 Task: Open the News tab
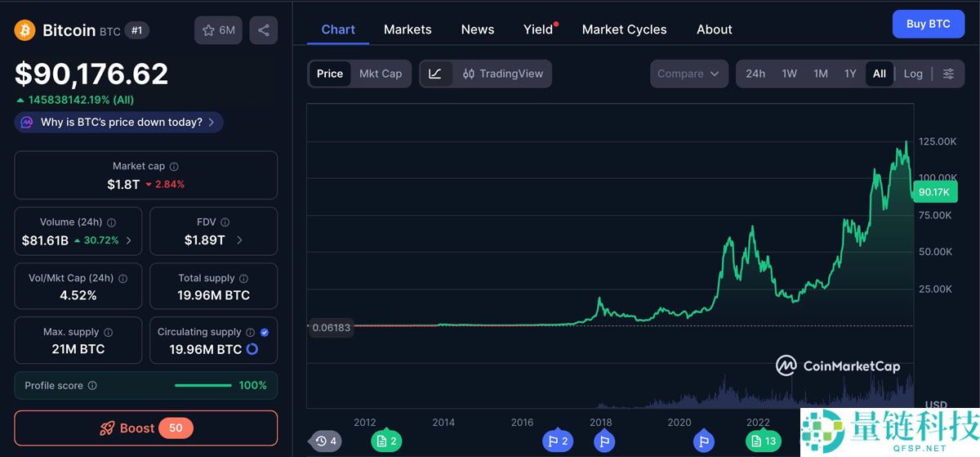[x=478, y=29]
